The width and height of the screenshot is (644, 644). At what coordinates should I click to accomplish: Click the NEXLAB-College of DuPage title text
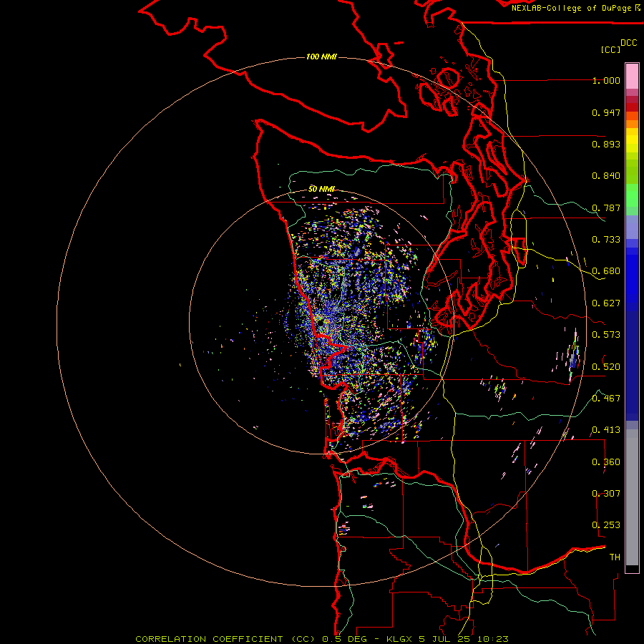(x=571, y=8)
